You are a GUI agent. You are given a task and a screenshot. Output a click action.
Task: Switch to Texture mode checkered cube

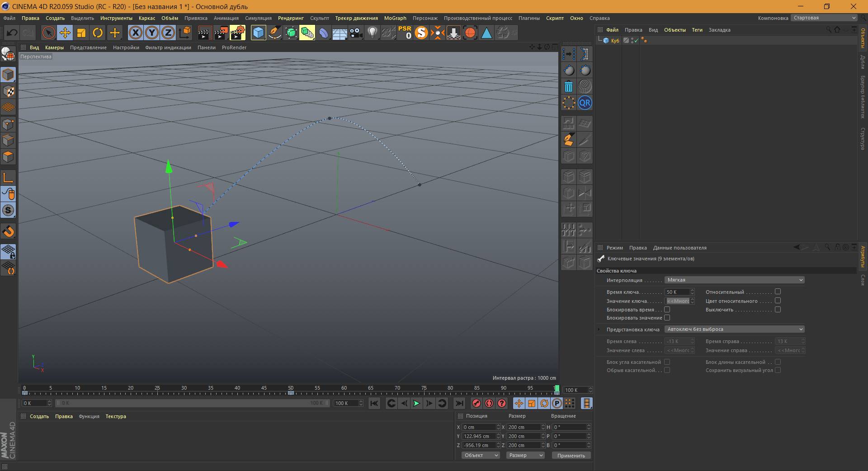8,91
